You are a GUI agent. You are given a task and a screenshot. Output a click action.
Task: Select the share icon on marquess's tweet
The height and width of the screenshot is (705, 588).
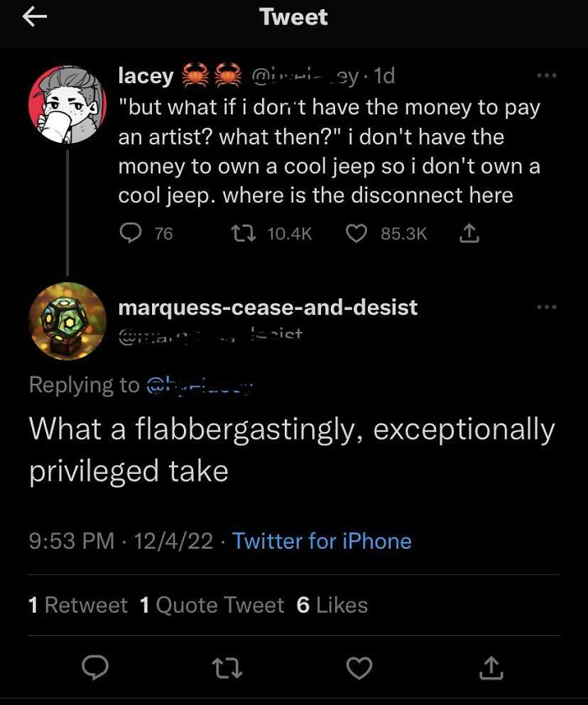491,668
